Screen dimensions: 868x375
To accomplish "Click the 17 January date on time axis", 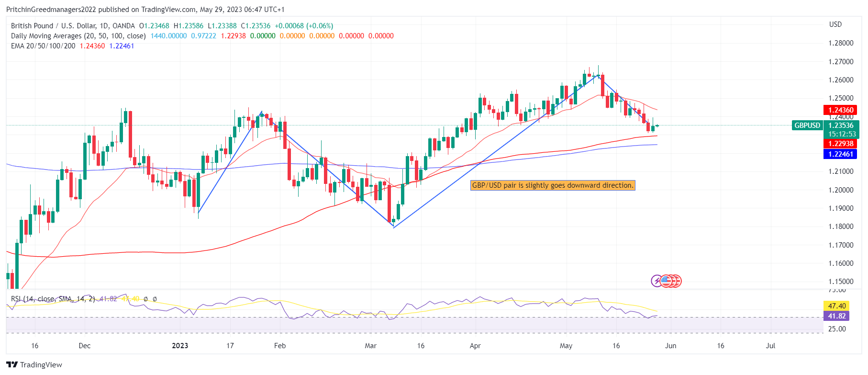I will click(230, 346).
